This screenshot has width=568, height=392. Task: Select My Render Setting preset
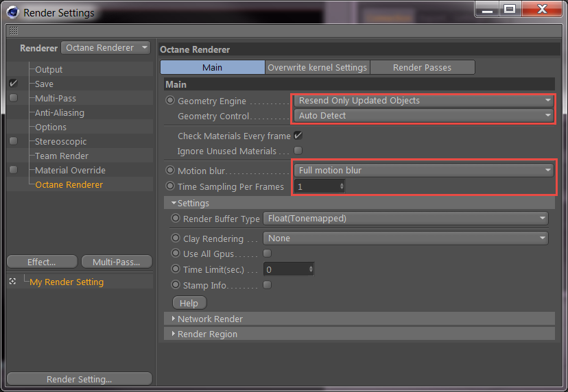[x=67, y=282]
